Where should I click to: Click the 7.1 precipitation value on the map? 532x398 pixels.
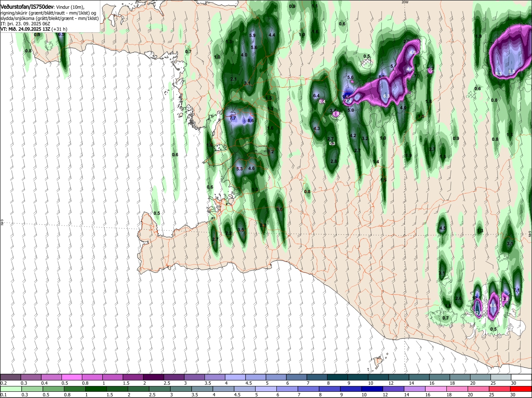click(x=517, y=290)
